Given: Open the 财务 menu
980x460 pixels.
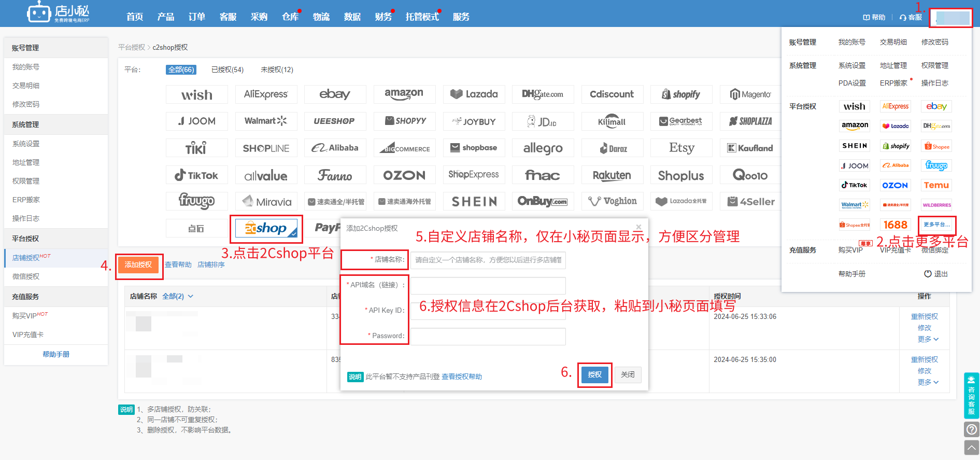Looking at the screenshot, I should click(x=384, y=17).
